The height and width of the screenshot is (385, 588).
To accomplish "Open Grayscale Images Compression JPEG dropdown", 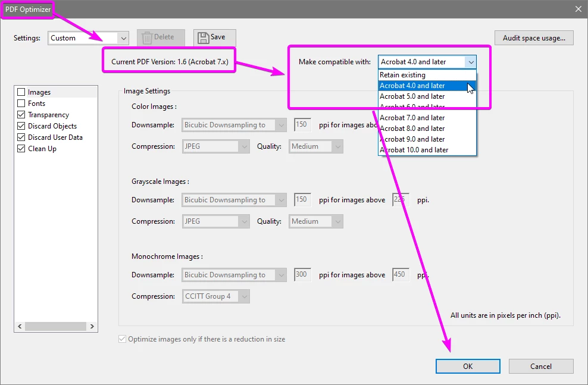I will click(x=215, y=221).
